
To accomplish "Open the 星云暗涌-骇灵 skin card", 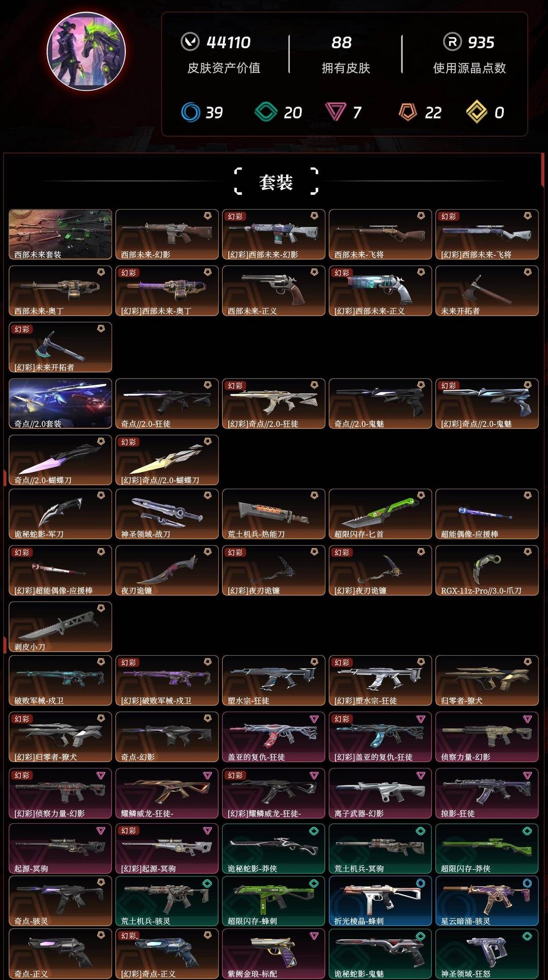I will coord(487,901).
